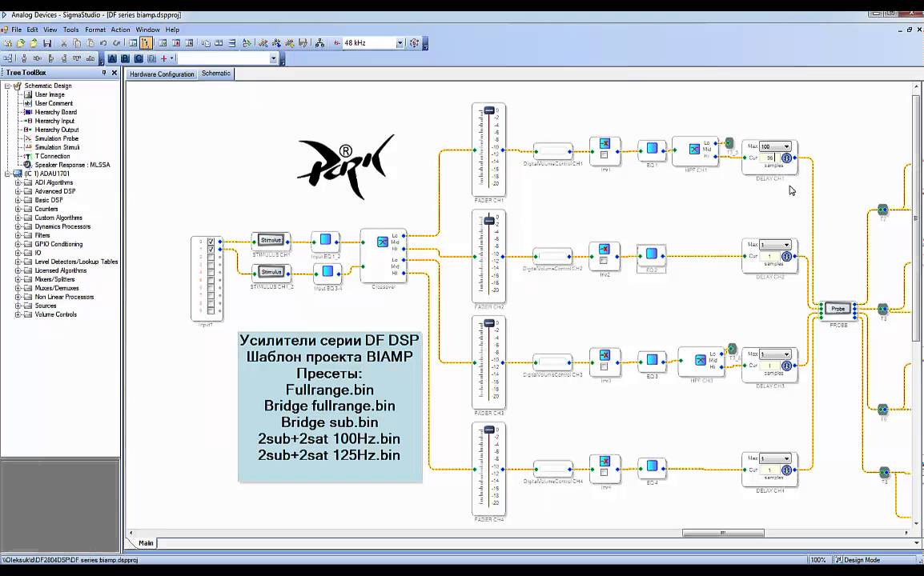Click the DELAY CH1 Cur samples field
The height and width of the screenshot is (576, 924).
pos(769,158)
